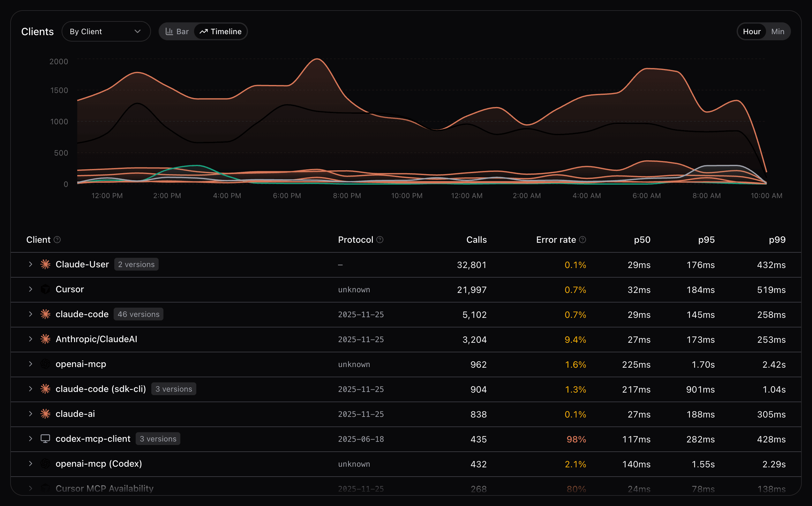Image resolution: width=812 pixels, height=506 pixels.
Task: Click the 2025-06-18 protocol value
Action: [361, 439]
